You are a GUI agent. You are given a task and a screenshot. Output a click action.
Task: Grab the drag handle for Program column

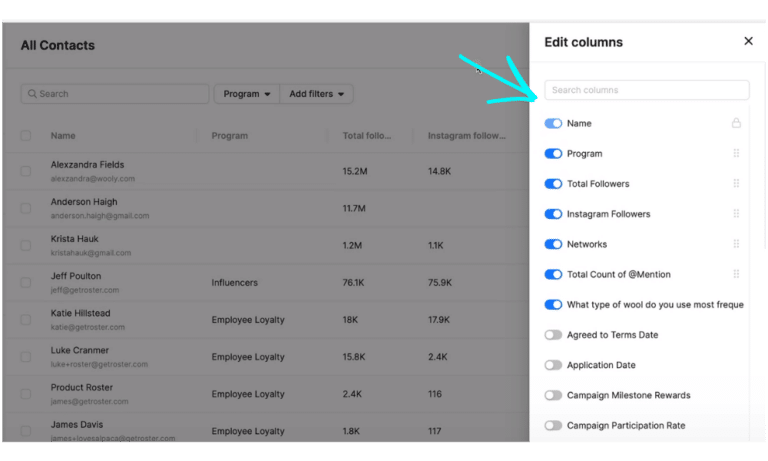(736, 154)
